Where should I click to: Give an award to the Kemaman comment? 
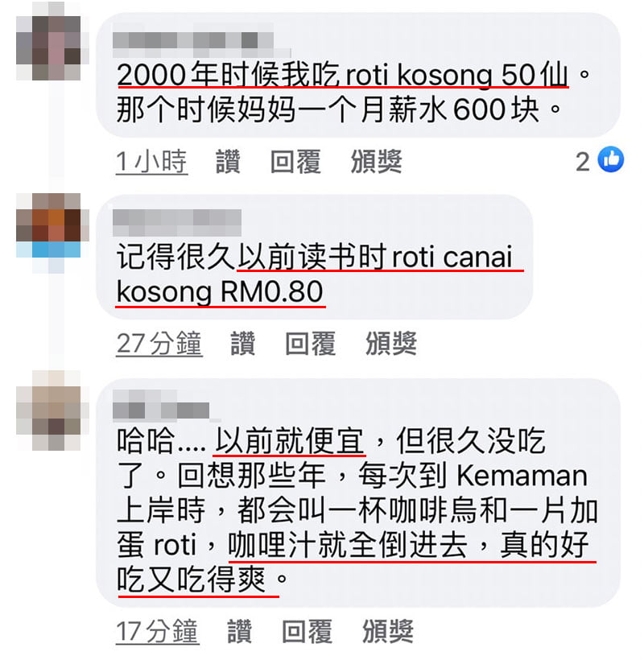388,631
